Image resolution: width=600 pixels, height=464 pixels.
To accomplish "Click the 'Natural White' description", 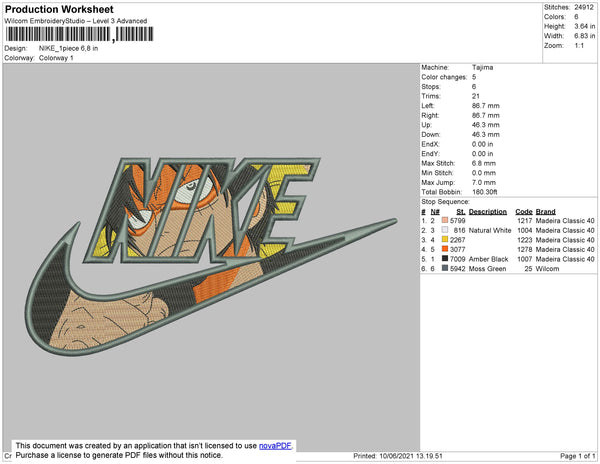I will click(490, 230).
